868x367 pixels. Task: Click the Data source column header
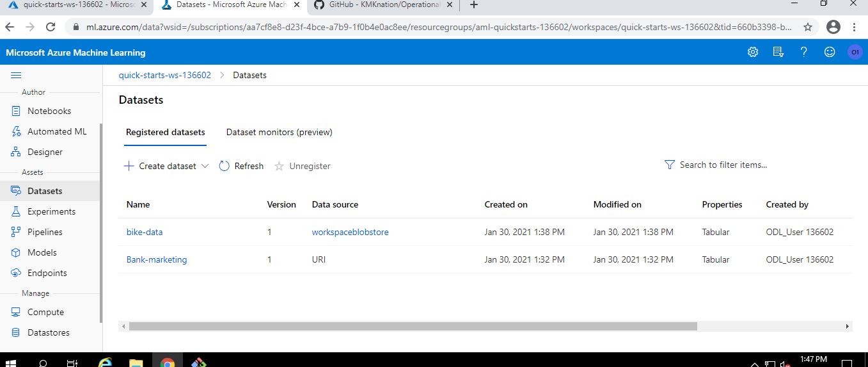pyautogui.click(x=335, y=205)
